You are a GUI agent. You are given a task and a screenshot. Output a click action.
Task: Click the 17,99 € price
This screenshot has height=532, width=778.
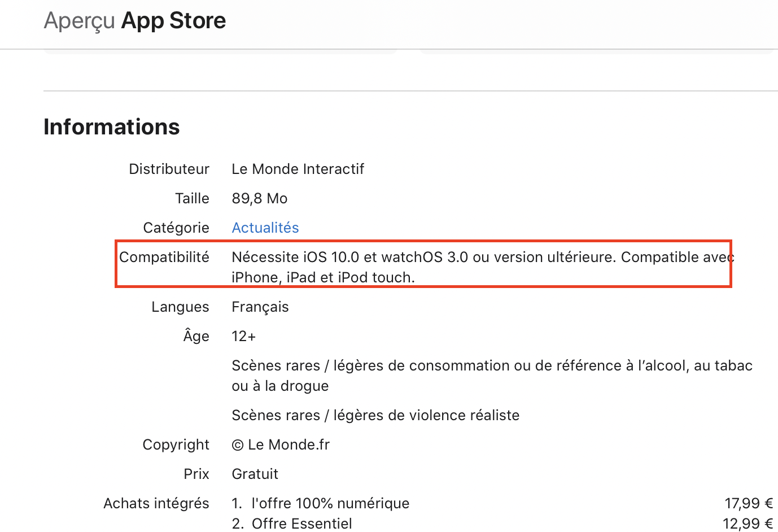pos(749,503)
